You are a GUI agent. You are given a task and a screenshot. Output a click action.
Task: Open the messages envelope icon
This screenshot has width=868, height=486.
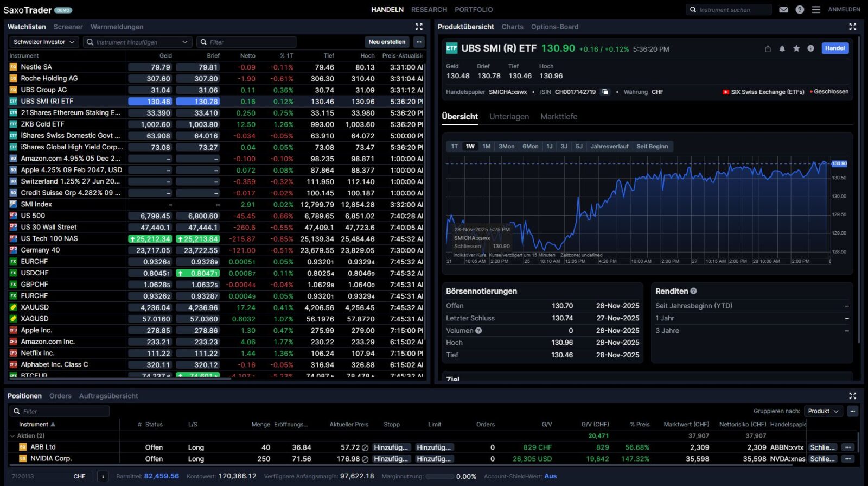(783, 10)
